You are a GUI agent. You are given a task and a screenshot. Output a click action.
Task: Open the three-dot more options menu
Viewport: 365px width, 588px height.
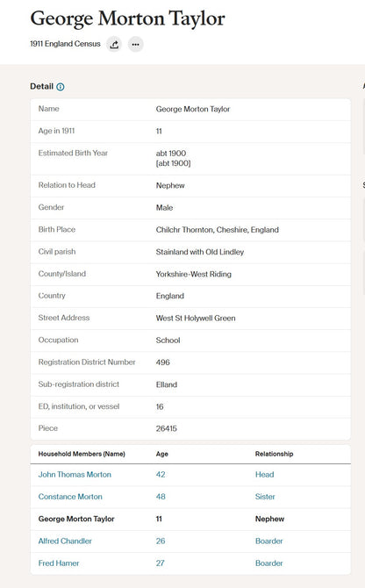click(136, 44)
